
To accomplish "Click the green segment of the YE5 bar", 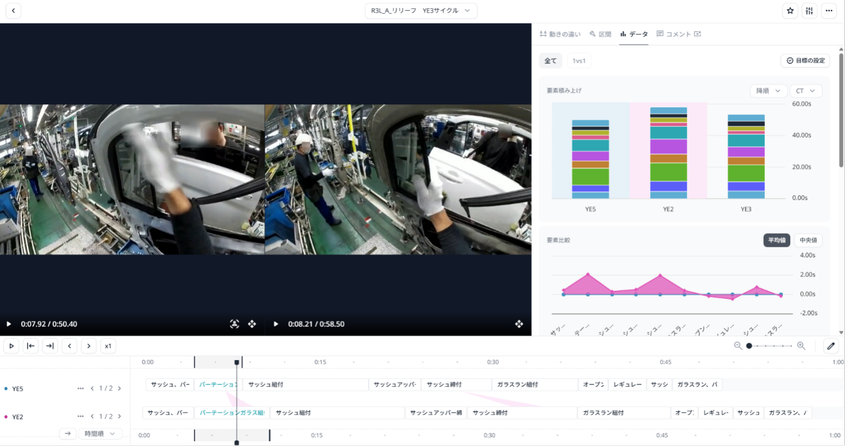I will point(590,177).
